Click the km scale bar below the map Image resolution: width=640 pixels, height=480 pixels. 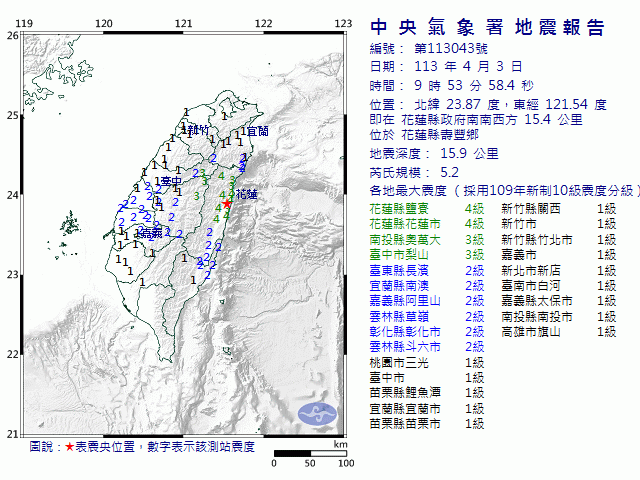point(310,453)
